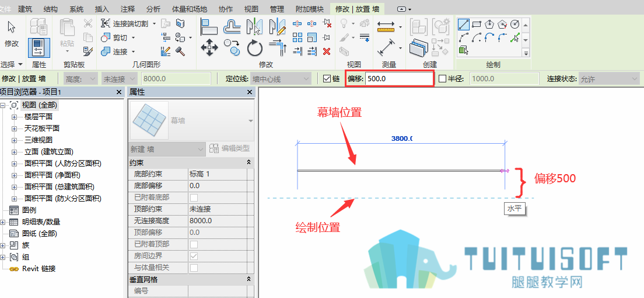644x298 pixels.
Task: Click the aligned dimension ruler icon
Action: click(x=385, y=27)
